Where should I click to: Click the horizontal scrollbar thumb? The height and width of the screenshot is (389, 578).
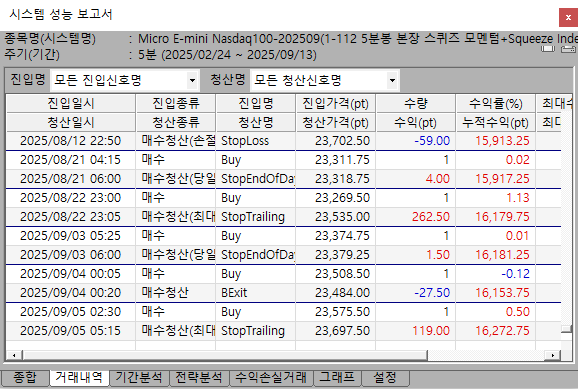click(225, 355)
